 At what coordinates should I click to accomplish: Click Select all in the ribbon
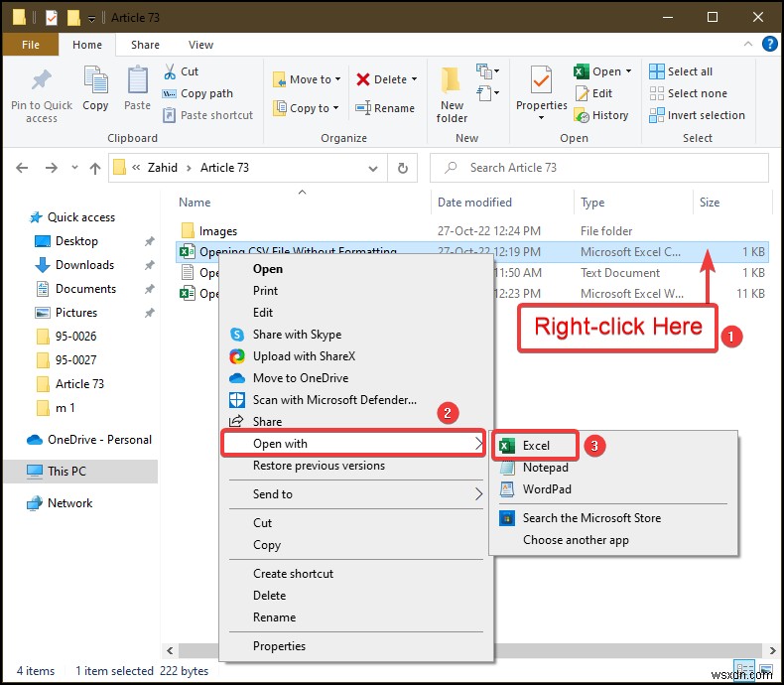[x=681, y=71]
